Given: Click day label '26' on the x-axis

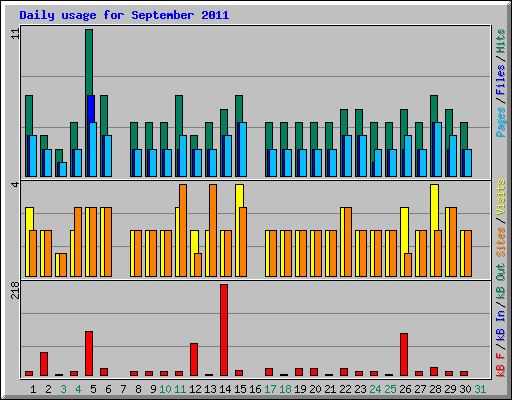Looking at the screenshot, I should pos(405,389).
